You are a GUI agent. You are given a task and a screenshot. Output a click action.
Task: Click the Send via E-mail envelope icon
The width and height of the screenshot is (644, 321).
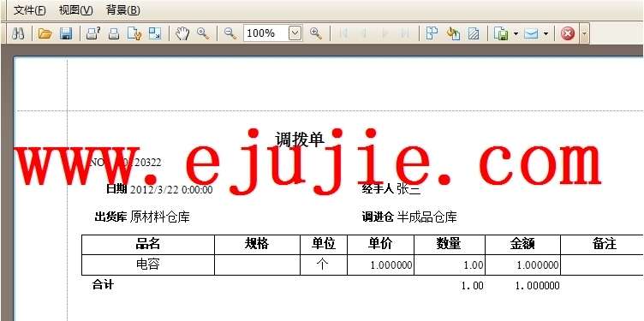click(531, 33)
